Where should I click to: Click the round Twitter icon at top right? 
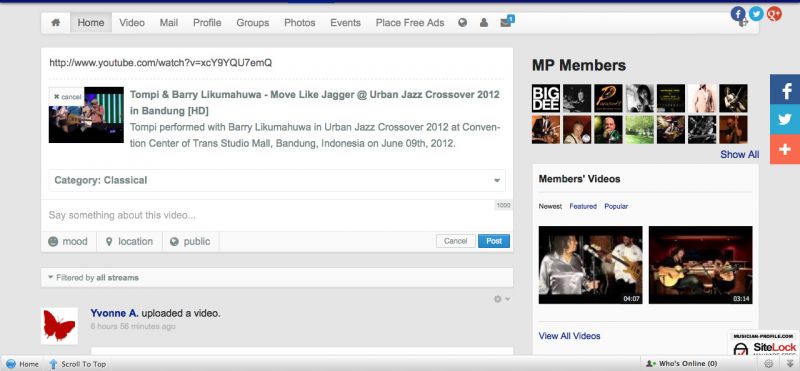pos(756,14)
